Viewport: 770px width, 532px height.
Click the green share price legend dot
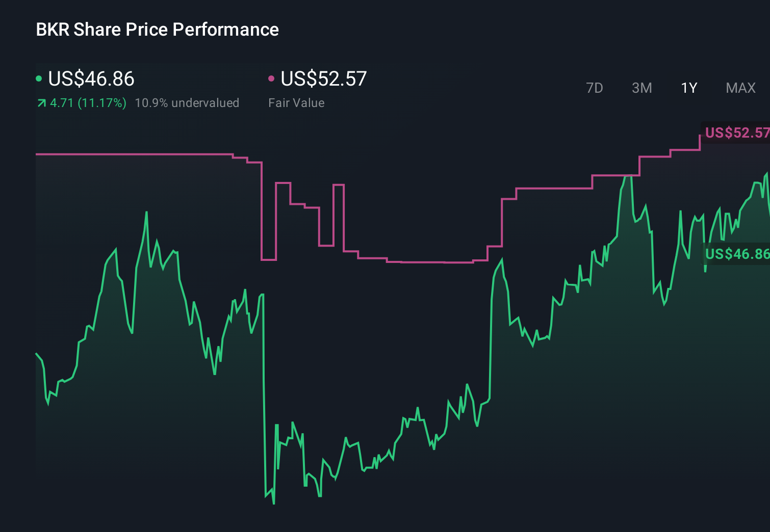coord(38,78)
